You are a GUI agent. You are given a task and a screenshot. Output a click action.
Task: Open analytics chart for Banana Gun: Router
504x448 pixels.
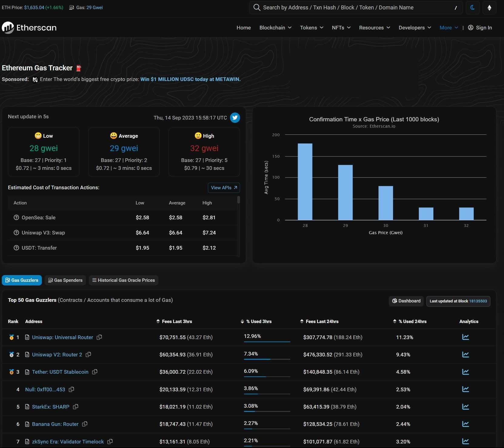[x=466, y=424]
